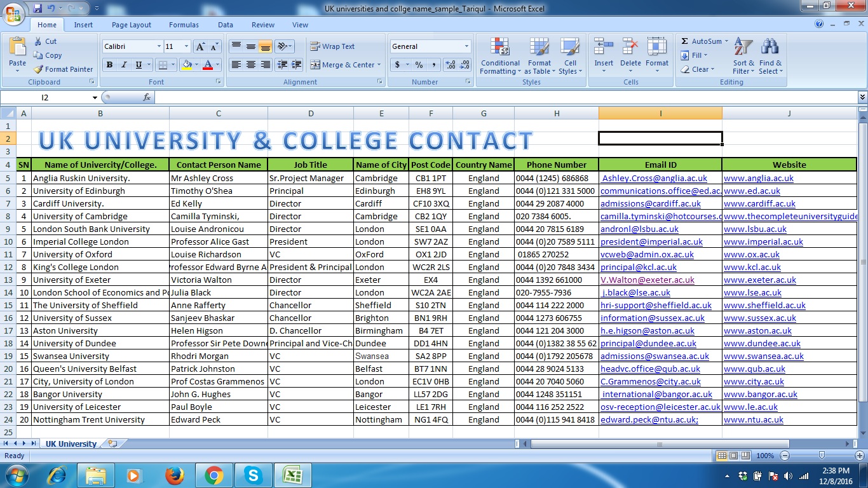Image resolution: width=868 pixels, height=488 pixels.
Task: Click the Increase Font Size icon
Action: click(x=200, y=46)
